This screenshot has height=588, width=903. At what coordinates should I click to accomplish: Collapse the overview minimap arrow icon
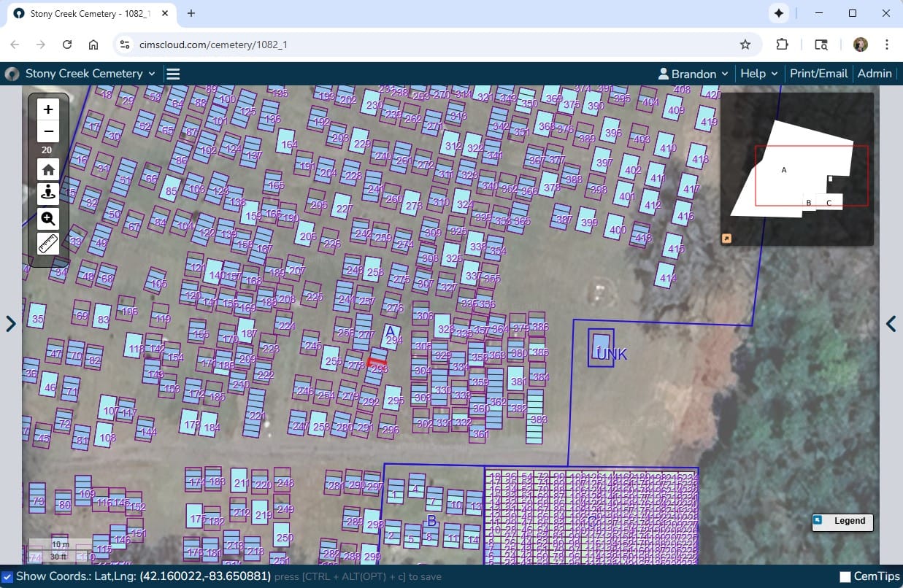click(727, 238)
